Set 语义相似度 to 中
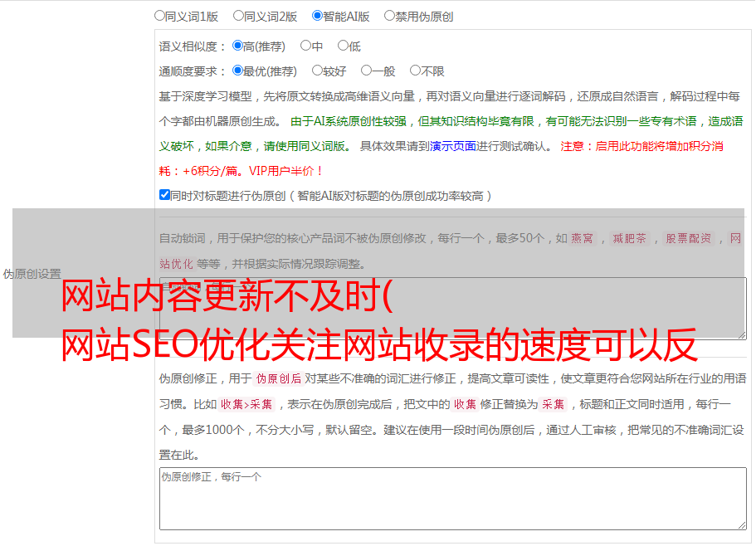The height and width of the screenshot is (546, 756). coord(305,46)
